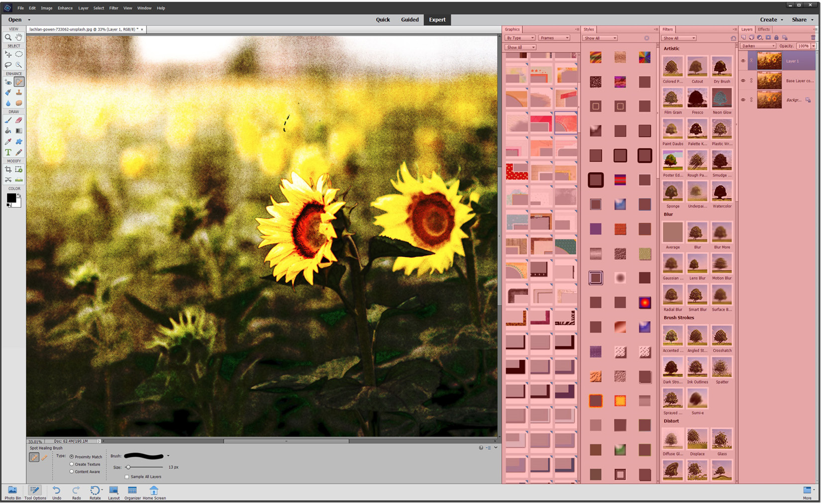Toggle visibility of the Background layer
Screen dimensions: 821x504
(743, 100)
